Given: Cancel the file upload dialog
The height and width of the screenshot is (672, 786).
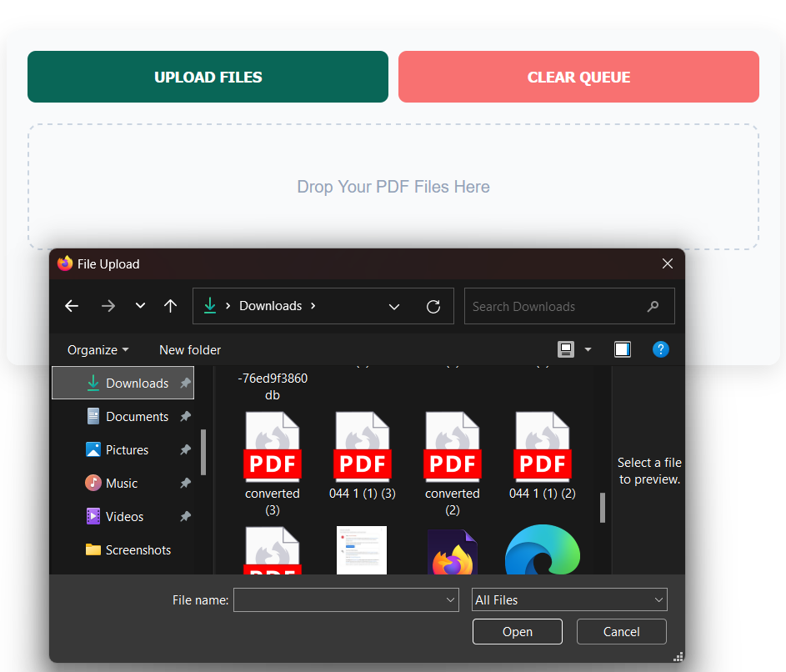Looking at the screenshot, I should [621, 631].
